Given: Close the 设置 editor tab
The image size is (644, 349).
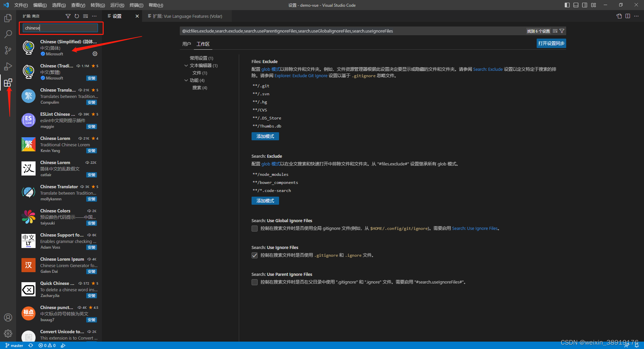Looking at the screenshot, I should (x=137, y=16).
